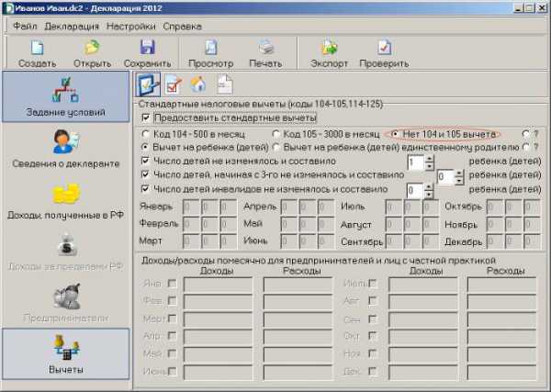Select Вычет на ребенка единственному родителю radio
This screenshot has width=551, height=392.
pyautogui.click(x=276, y=147)
